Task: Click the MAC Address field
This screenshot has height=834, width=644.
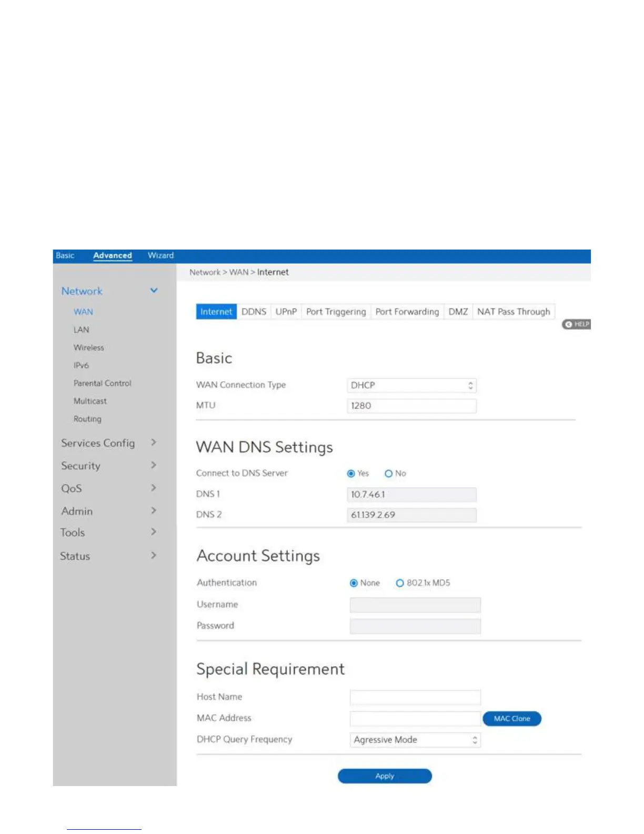Action: [415, 719]
